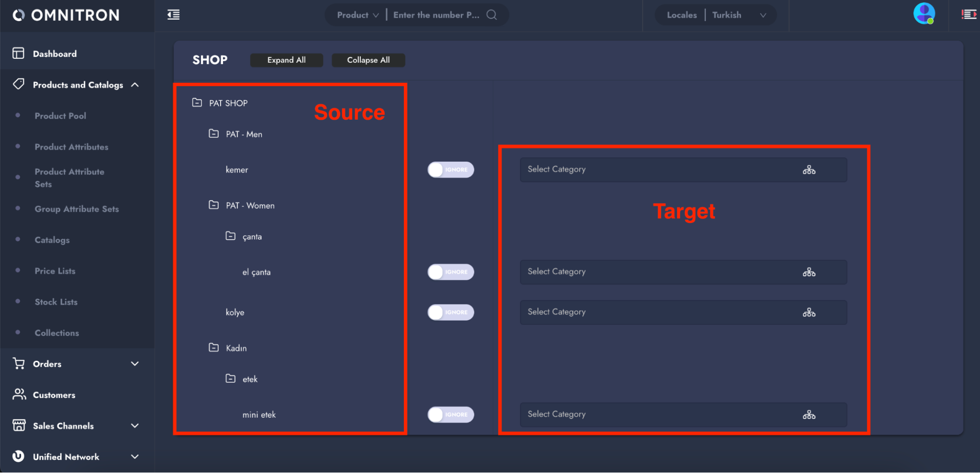The width and height of the screenshot is (980, 473).
Task: Collapse the PAT - Women folder
Action: pos(214,205)
